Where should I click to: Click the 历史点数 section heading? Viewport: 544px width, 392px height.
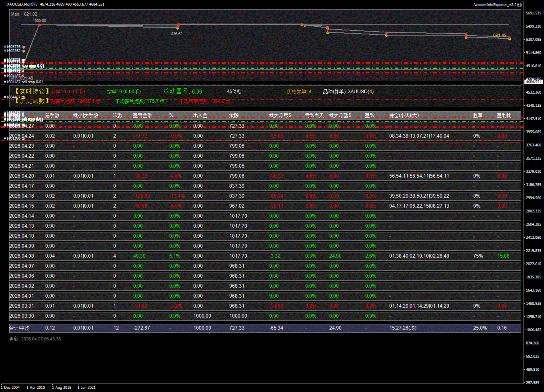coord(32,101)
